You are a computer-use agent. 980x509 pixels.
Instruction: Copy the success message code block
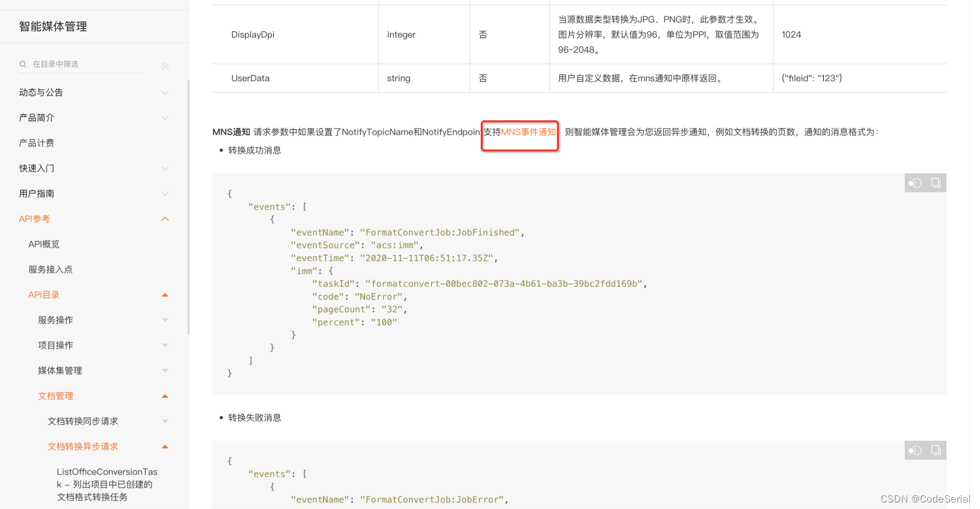(x=936, y=183)
